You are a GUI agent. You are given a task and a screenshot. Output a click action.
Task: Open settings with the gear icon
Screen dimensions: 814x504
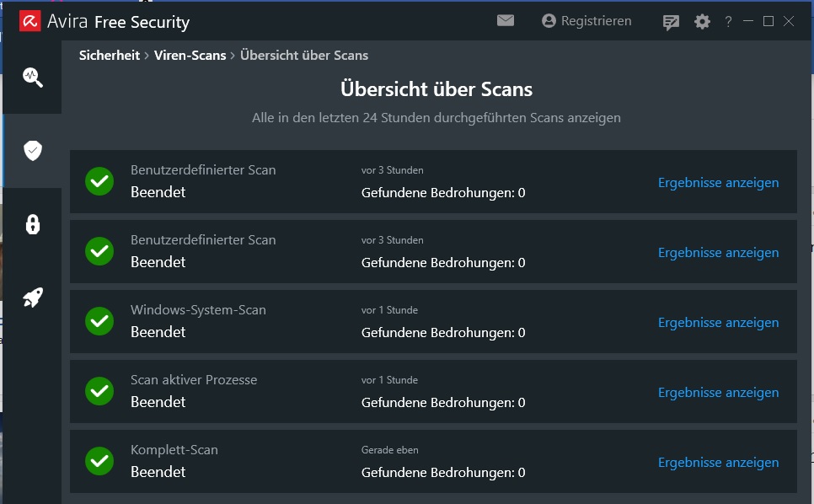click(x=702, y=22)
